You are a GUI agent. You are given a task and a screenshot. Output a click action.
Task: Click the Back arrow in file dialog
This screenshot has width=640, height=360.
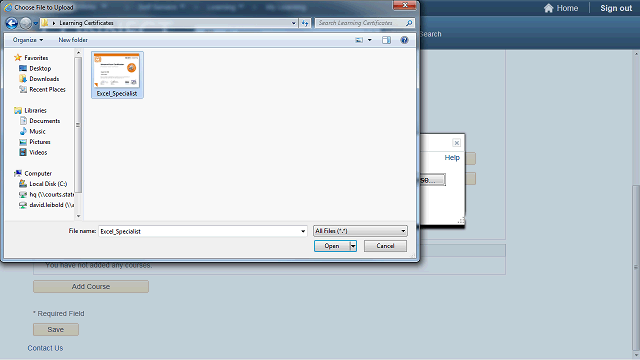[11, 23]
